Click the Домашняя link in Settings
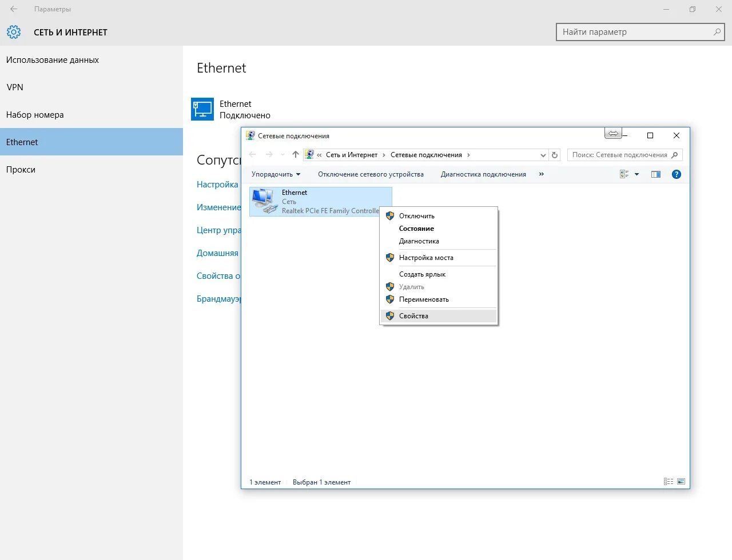Image resolution: width=732 pixels, height=560 pixels. tap(218, 253)
